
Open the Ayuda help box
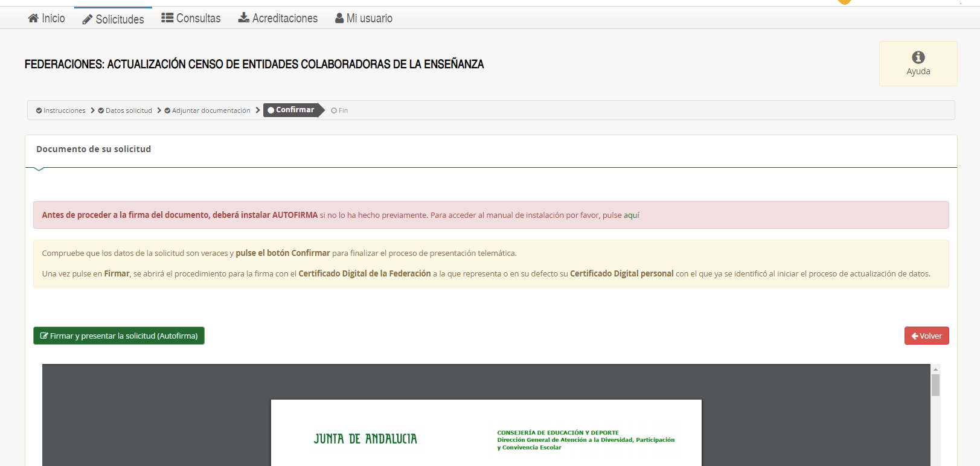coord(918,63)
